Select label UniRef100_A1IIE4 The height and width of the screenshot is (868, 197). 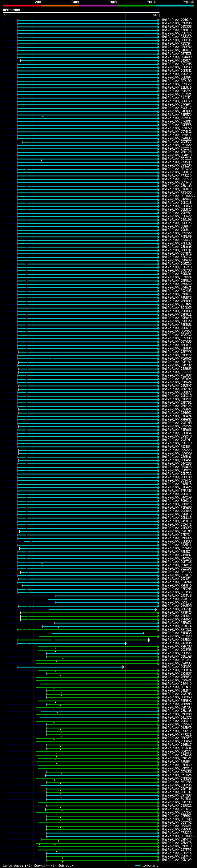click(177, 98)
